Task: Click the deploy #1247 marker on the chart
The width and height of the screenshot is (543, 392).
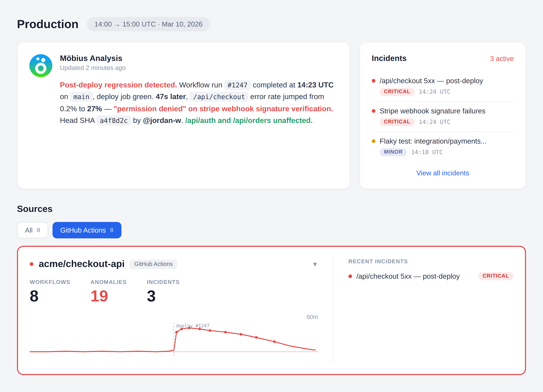Action: click(x=192, y=325)
